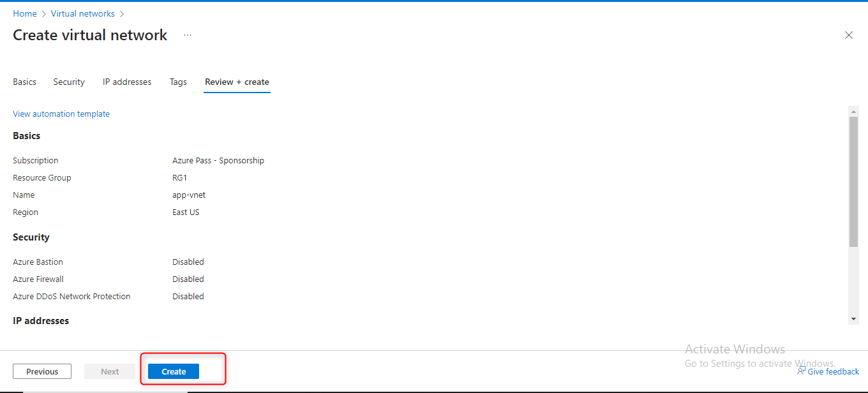The height and width of the screenshot is (393, 868).
Task: Click the vertical scrollbar thumb
Action: [x=853, y=181]
